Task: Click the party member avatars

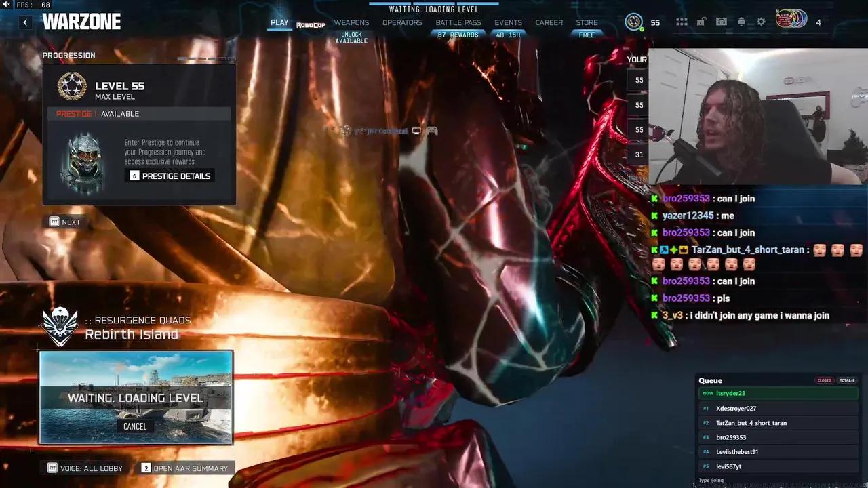Action: pos(791,19)
